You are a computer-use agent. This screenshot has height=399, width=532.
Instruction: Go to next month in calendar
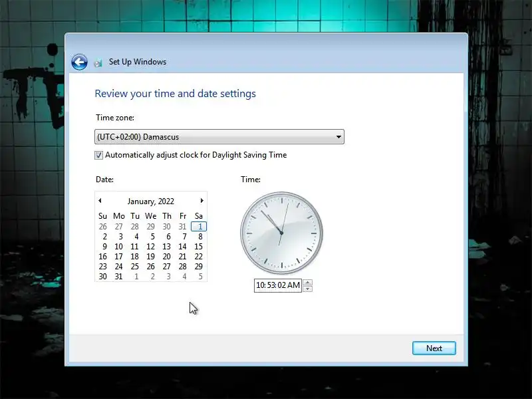(x=202, y=201)
